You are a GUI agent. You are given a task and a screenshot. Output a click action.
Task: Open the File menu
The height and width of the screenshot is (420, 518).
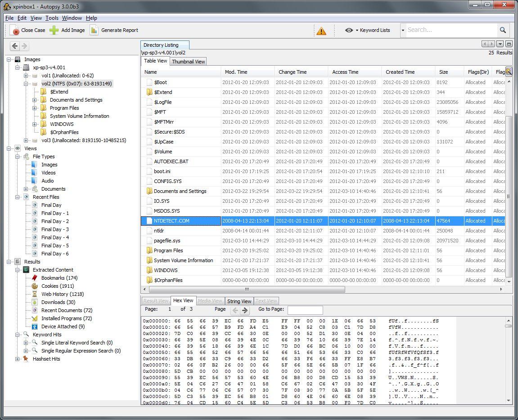click(x=9, y=18)
